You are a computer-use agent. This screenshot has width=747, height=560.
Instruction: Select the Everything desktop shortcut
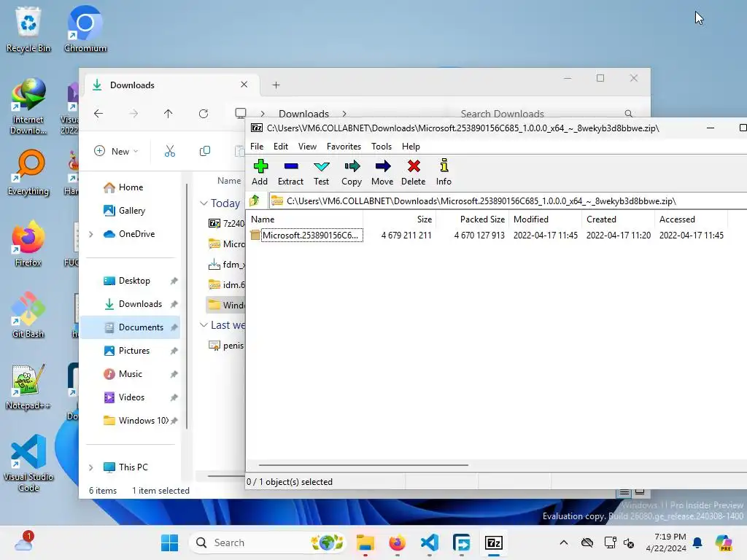click(x=28, y=172)
